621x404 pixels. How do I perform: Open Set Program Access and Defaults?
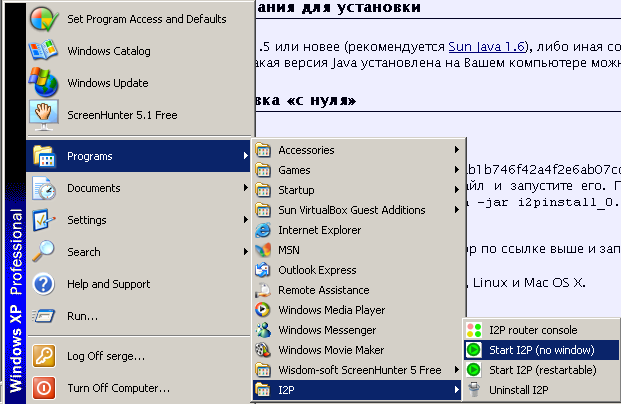point(139,19)
